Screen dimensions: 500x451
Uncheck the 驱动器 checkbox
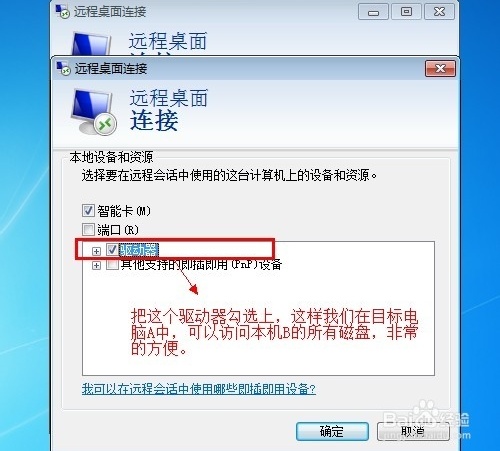(x=112, y=250)
